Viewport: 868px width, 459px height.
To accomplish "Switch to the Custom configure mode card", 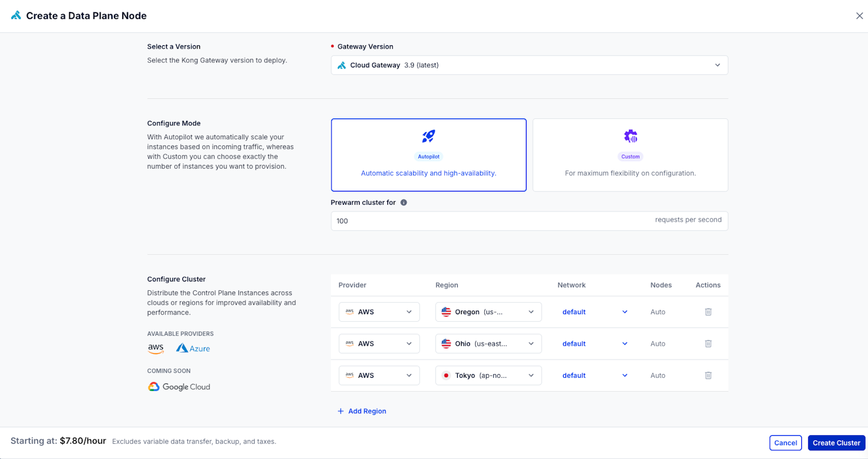I will point(630,154).
